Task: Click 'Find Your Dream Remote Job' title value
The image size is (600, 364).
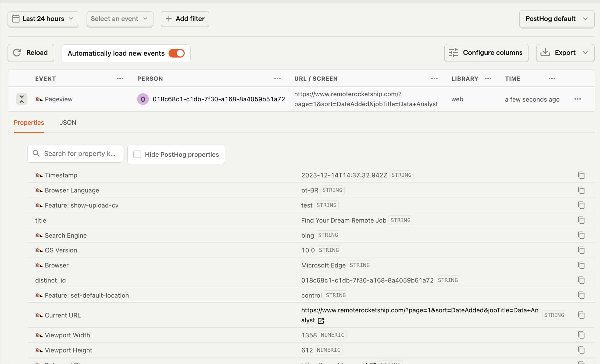Action: [x=344, y=220]
